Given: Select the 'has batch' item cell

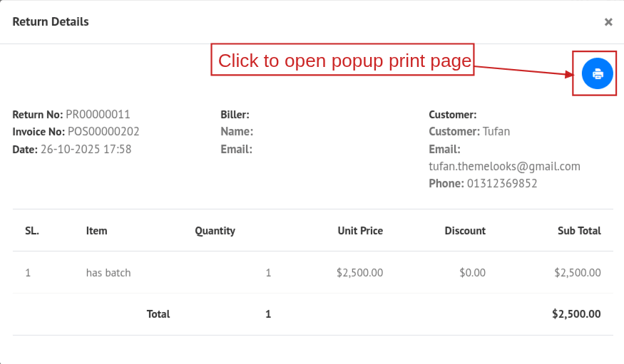Looking at the screenshot, I should [108, 272].
